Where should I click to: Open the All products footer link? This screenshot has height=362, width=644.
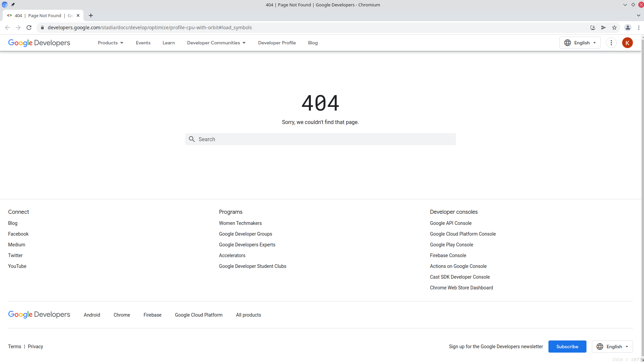(248, 315)
